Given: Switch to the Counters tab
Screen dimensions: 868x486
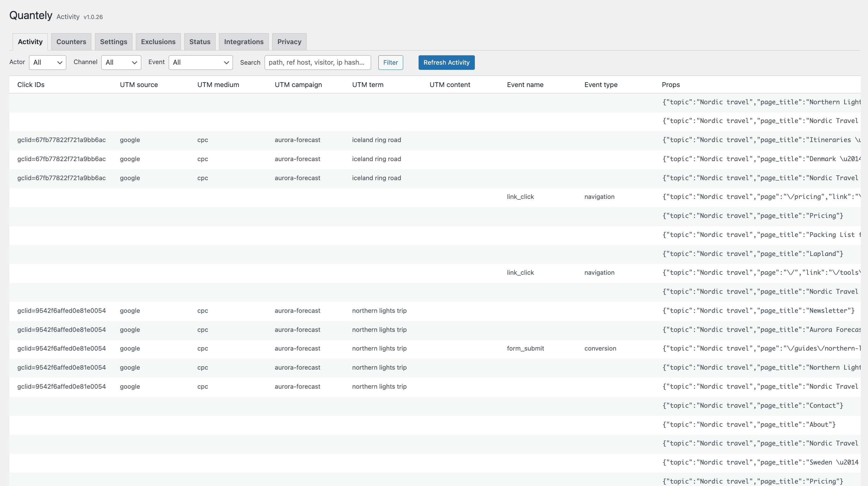Looking at the screenshot, I should (71, 42).
